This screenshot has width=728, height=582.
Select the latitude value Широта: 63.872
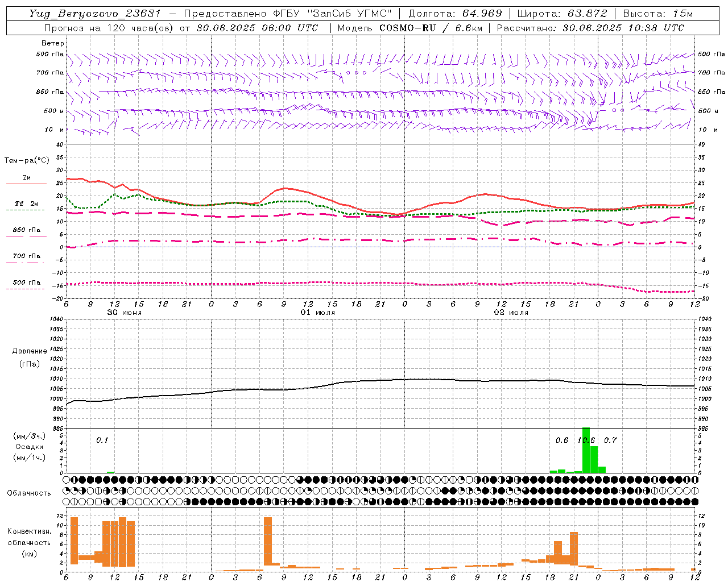click(x=562, y=14)
